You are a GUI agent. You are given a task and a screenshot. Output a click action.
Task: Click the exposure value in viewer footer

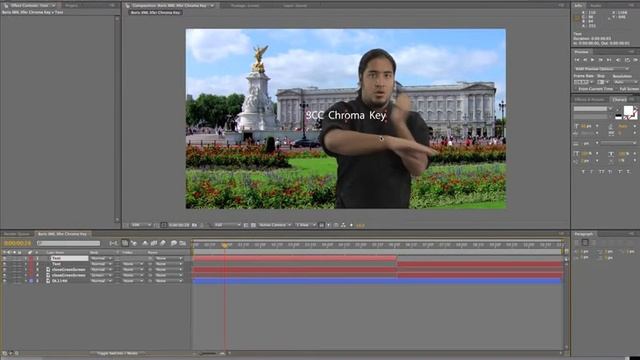(x=361, y=225)
